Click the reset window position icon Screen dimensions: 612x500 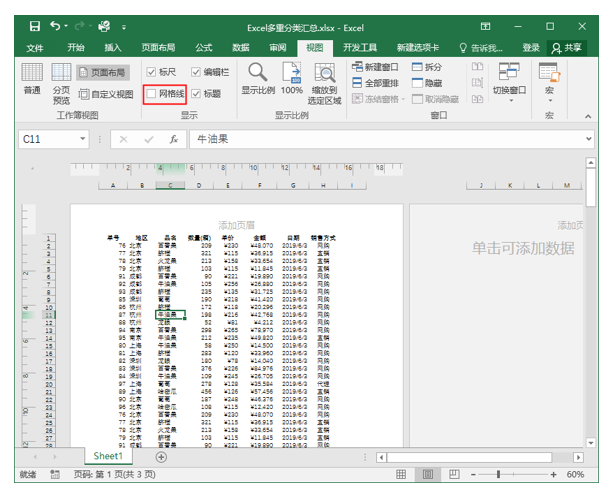[x=477, y=99]
